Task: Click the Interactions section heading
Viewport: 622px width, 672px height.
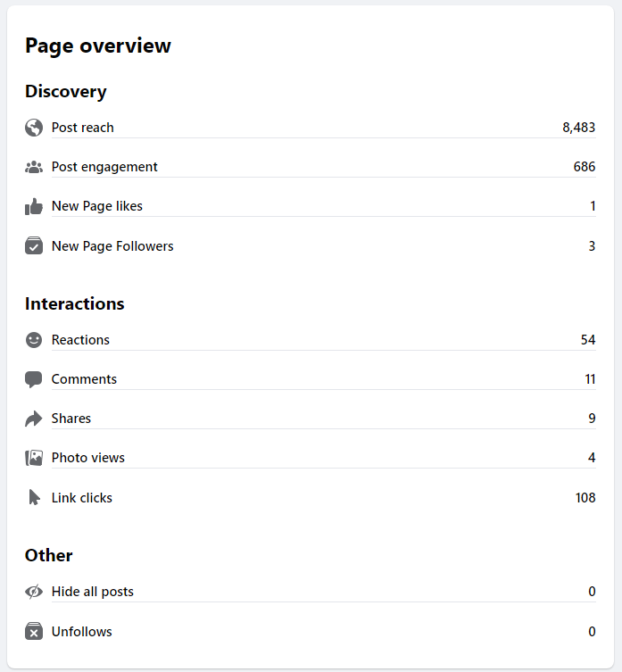Action: click(x=75, y=303)
